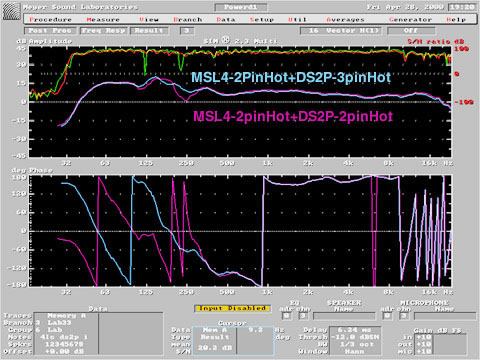Open the Generator menu
The width and height of the screenshot is (480, 360).
(410, 20)
